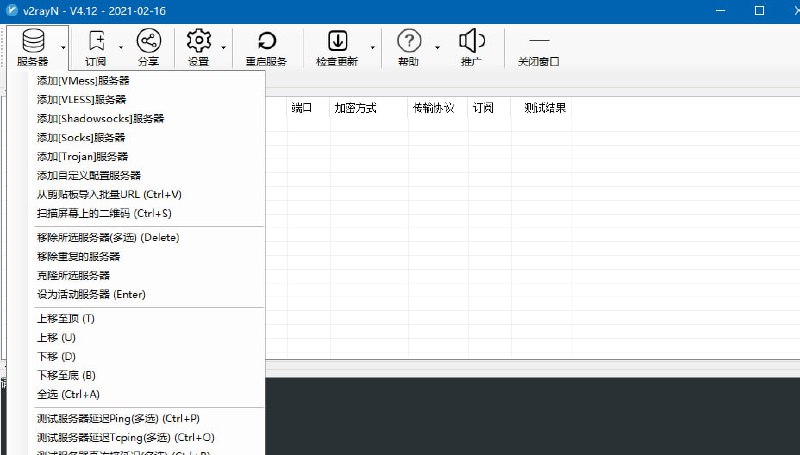The height and width of the screenshot is (455, 800).
Task: Click the 重启服务 restart service icon
Action: coord(266,41)
